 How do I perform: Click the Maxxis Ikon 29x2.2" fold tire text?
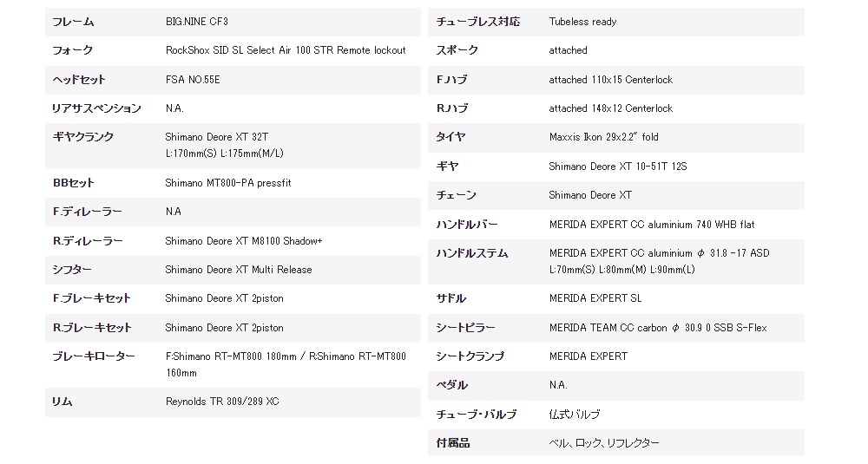pos(603,137)
